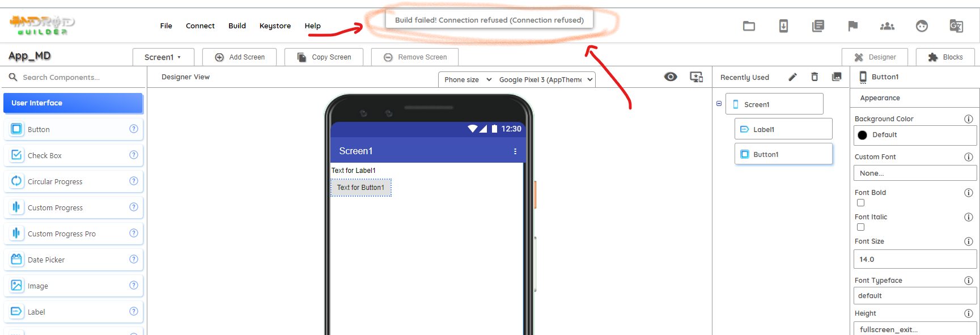Enable the Font Italic checkbox
This screenshot has width=980, height=335.
click(x=860, y=227)
